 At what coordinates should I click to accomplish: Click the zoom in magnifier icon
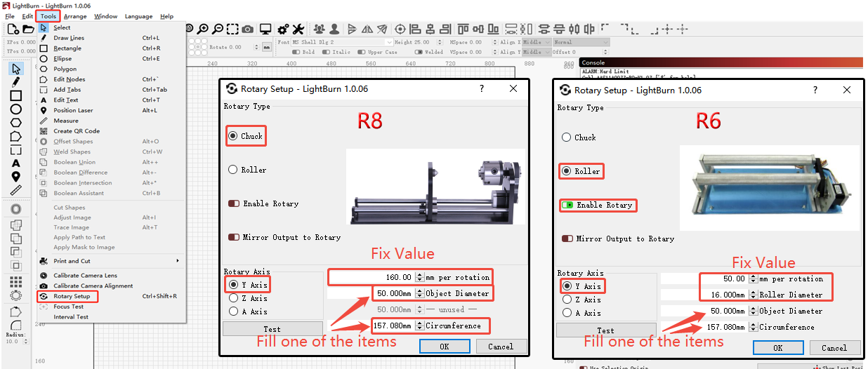pos(202,29)
